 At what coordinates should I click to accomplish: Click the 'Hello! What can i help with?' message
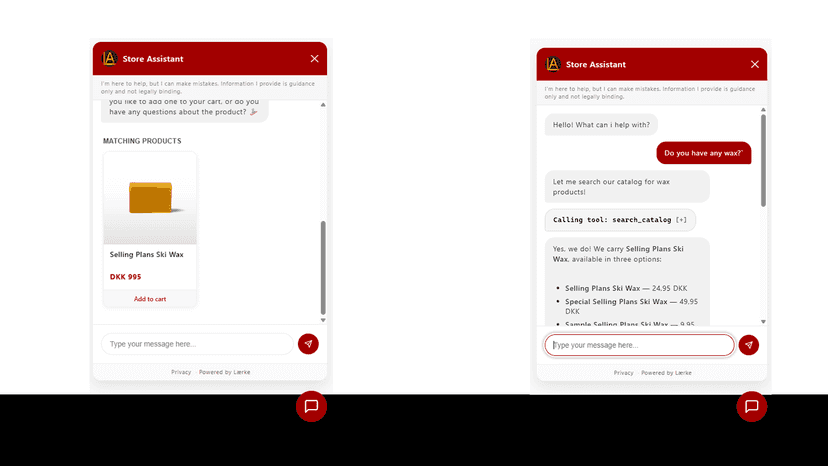click(x=601, y=125)
